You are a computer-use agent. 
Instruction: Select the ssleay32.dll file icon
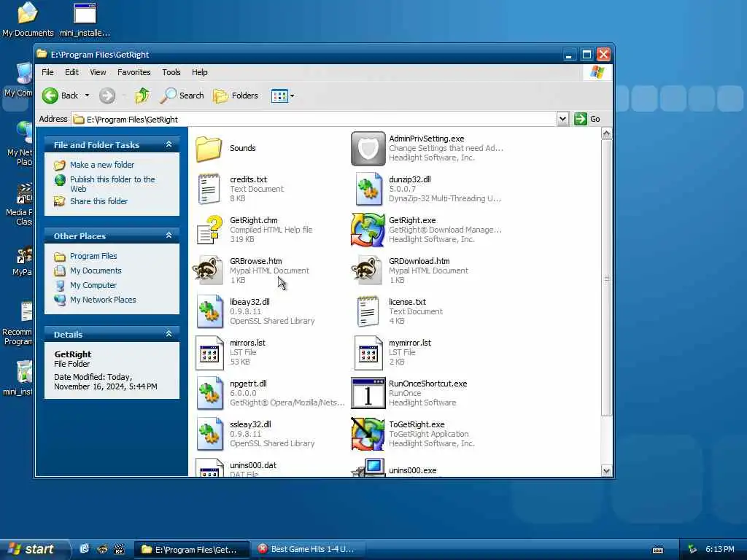click(x=209, y=434)
